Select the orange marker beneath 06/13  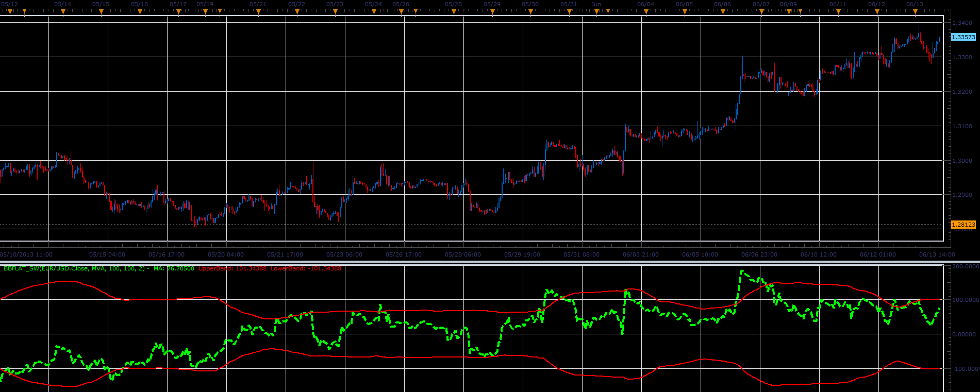pyautogui.click(x=915, y=11)
